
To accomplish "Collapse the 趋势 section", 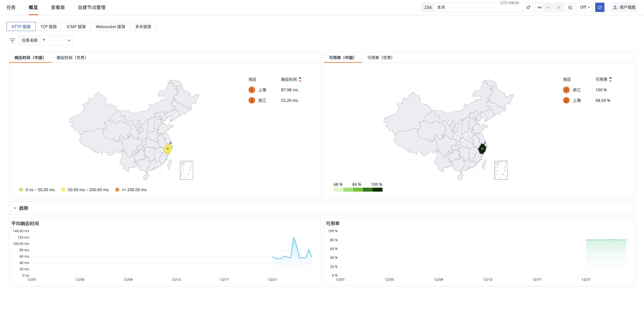I will [x=15, y=208].
